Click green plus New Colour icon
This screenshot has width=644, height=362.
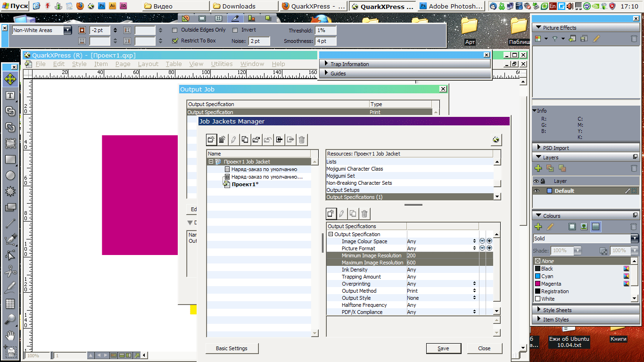(x=538, y=227)
